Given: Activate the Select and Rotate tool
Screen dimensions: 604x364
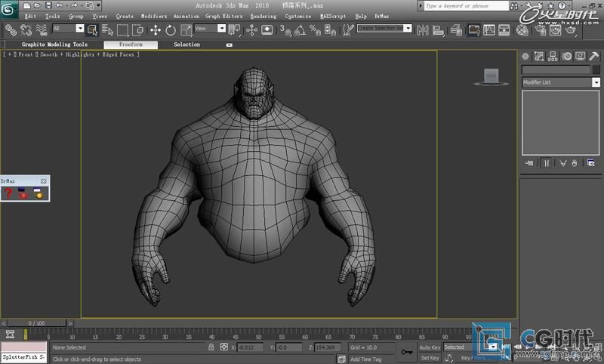Looking at the screenshot, I should coord(171,29).
